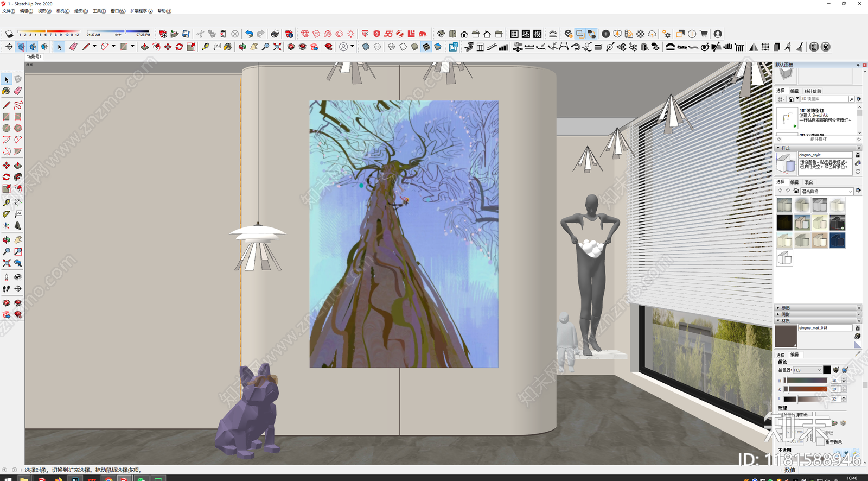Screen dimensions: 868x481
Task: Select the Line pencil tool in the left palette
Action: click(x=7, y=105)
